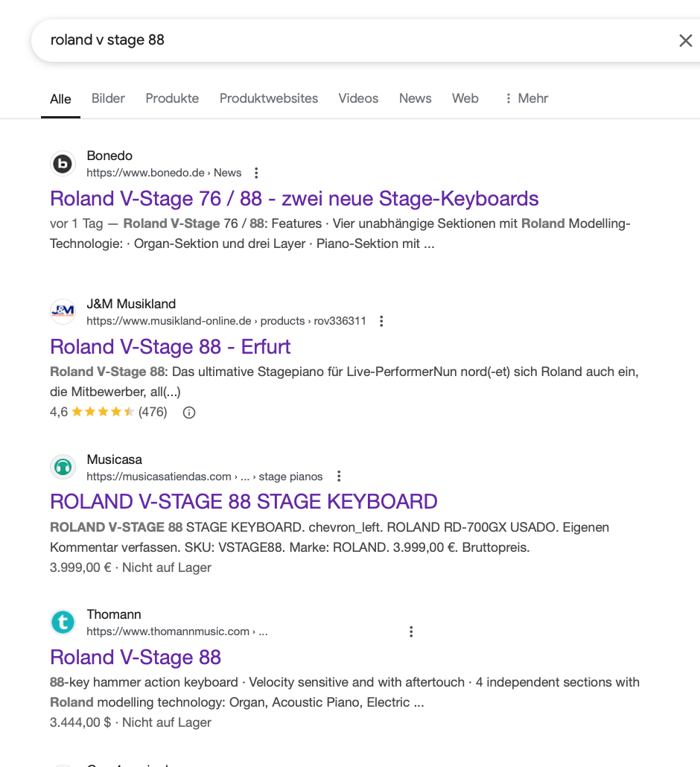
Task: Open the three-dot menu for the Musicasa result
Action: coord(339,476)
